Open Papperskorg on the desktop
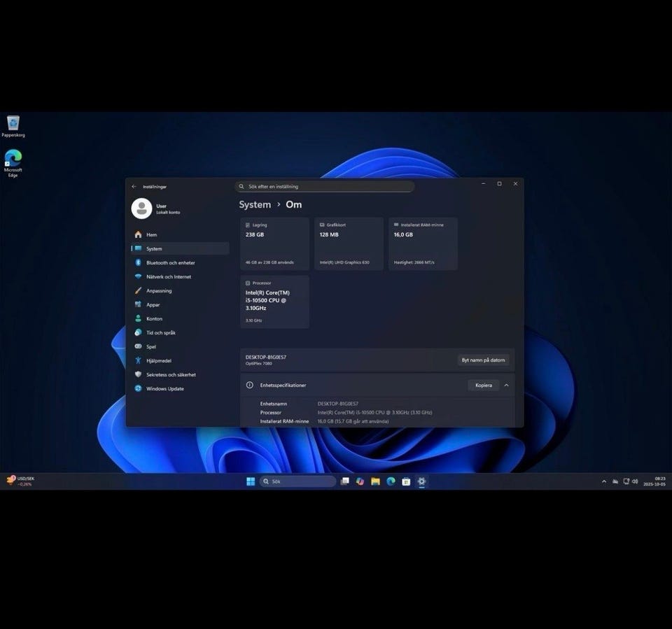 pyautogui.click(x=13, y=125)
